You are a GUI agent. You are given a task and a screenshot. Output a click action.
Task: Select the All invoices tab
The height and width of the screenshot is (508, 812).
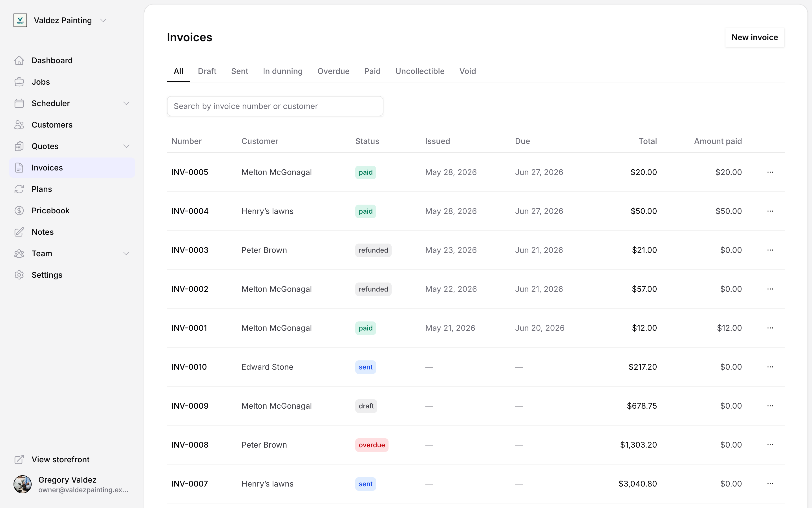(x=178, y=71)
